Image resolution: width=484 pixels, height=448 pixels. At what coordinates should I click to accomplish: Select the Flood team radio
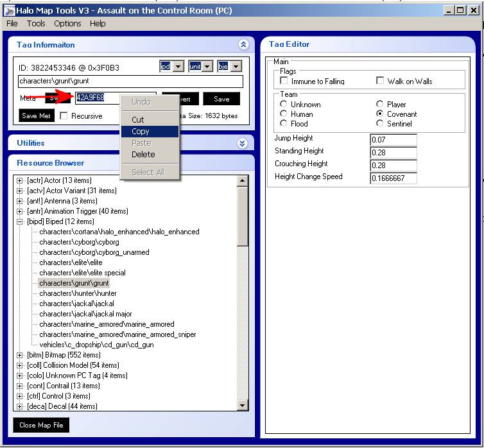(x=283, y=123)
